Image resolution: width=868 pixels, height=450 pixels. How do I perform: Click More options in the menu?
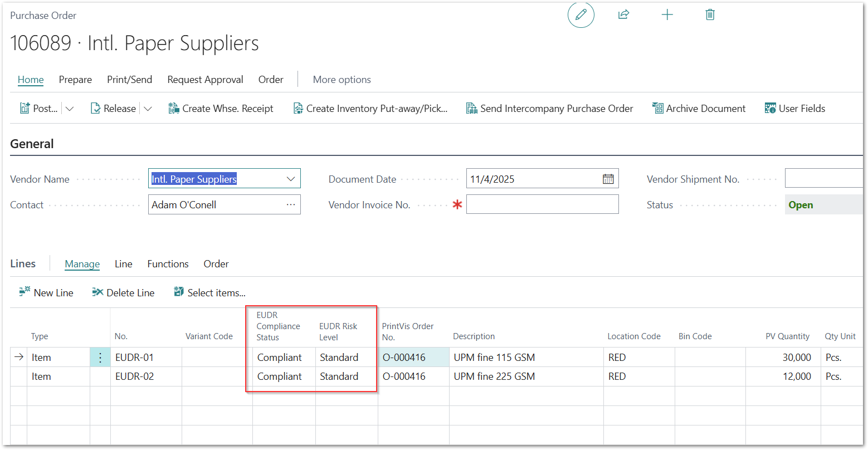(342, 80)
